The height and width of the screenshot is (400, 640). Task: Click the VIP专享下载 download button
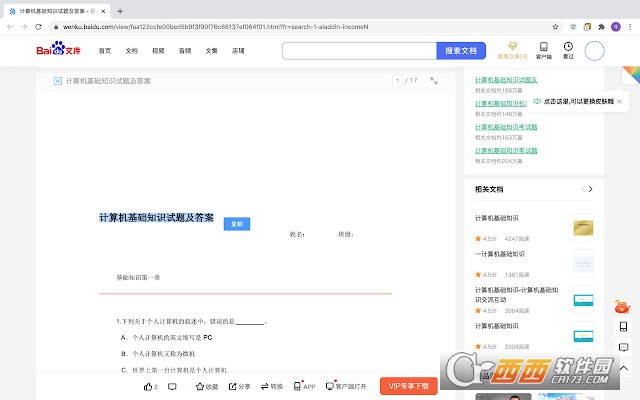click(x=408, y=386)
